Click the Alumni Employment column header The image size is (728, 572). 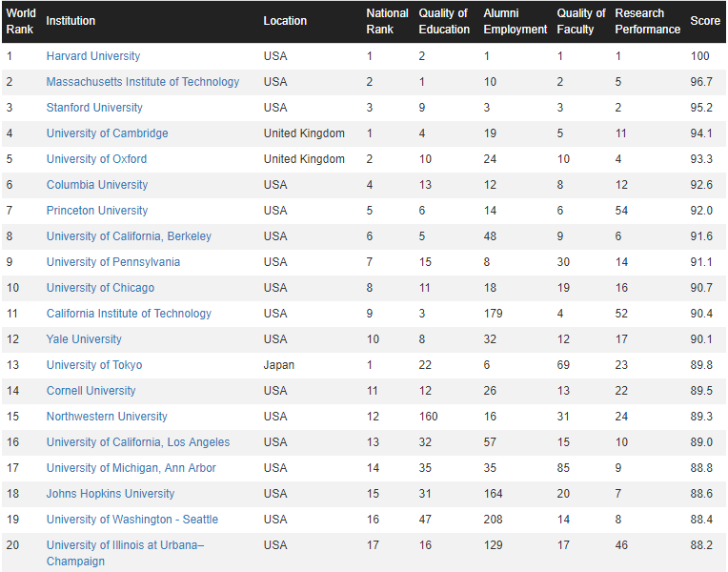516,21
